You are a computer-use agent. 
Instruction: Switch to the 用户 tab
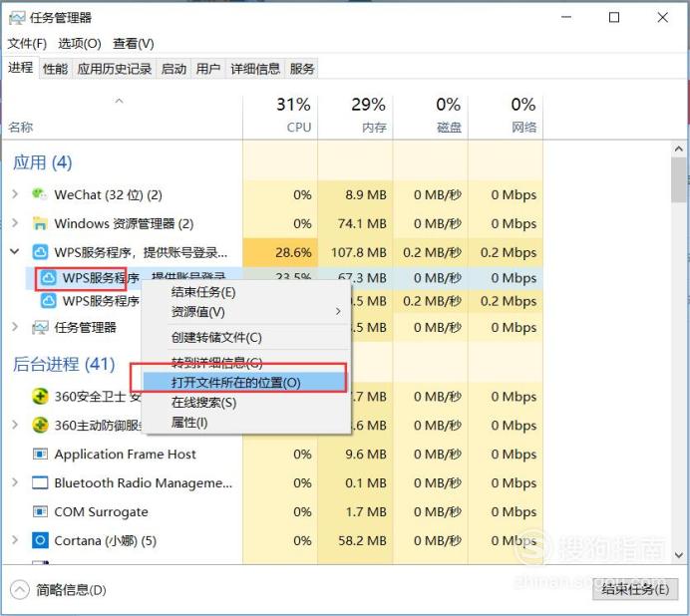(x=208, y=69)
